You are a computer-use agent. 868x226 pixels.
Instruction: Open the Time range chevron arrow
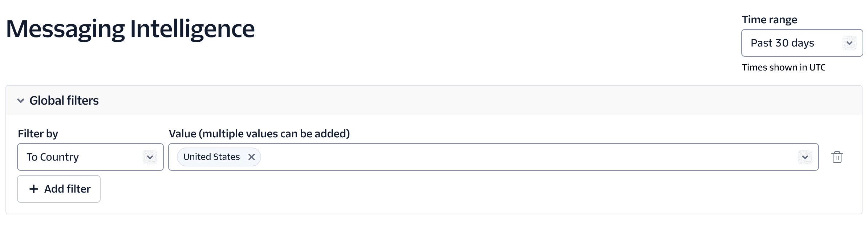(849, 43)
